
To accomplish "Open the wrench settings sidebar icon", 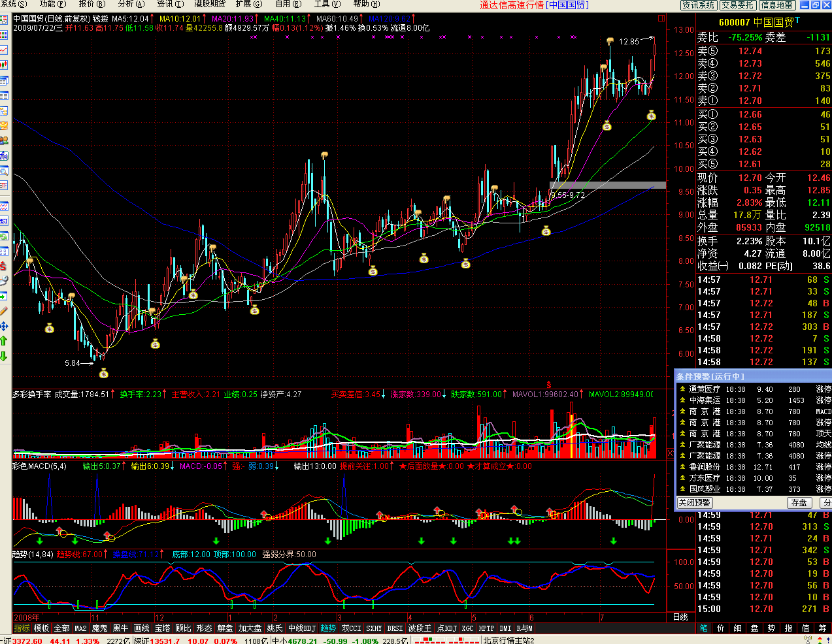I will (5, 282).
